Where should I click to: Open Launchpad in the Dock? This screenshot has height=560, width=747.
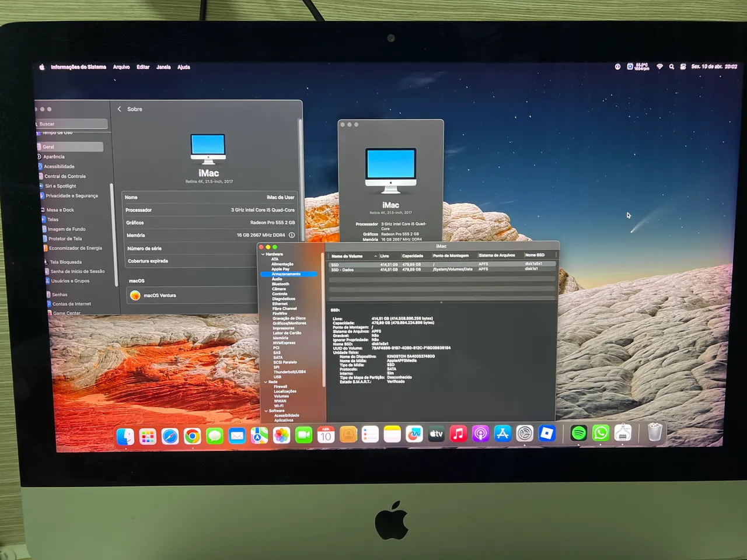click(148, 436)
